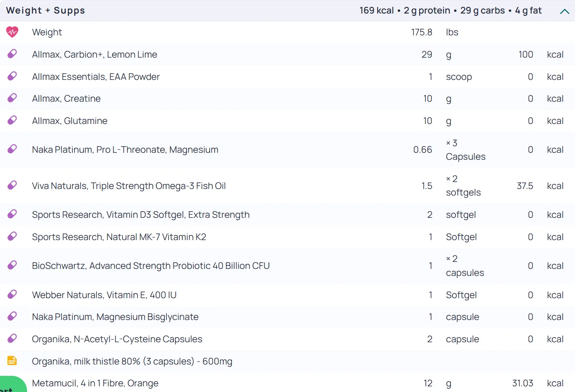Click the scoop unit for EAA Powder
Viewport: 575px width, 392px height.
pyautogui.click(x=459, y=77)
